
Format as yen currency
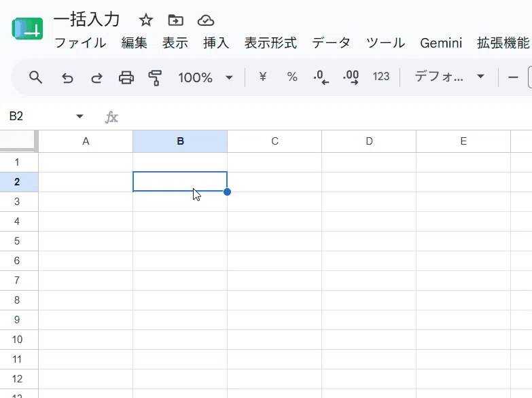pos(263,77)
